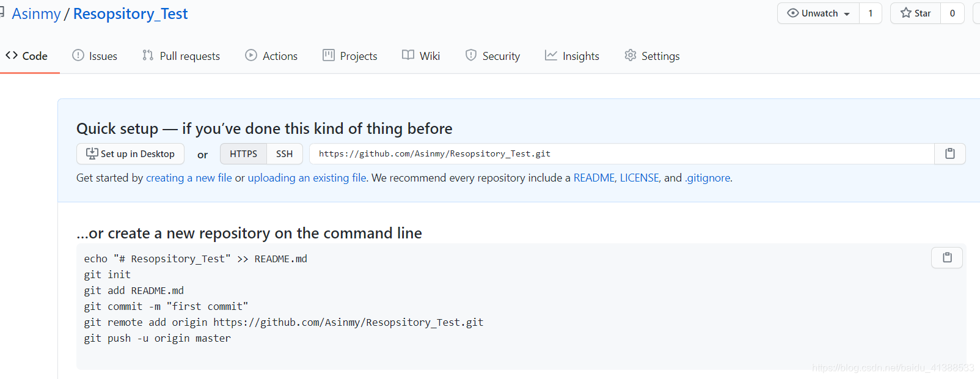Select the SSH URL option
The image size is (980, 379).
tap(284, 154)
